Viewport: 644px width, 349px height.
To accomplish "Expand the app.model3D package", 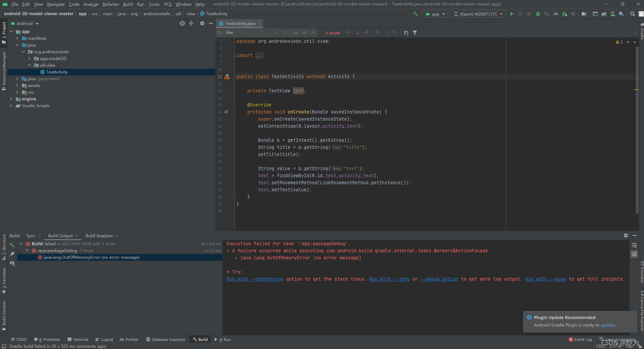I will tap(30, 58).
